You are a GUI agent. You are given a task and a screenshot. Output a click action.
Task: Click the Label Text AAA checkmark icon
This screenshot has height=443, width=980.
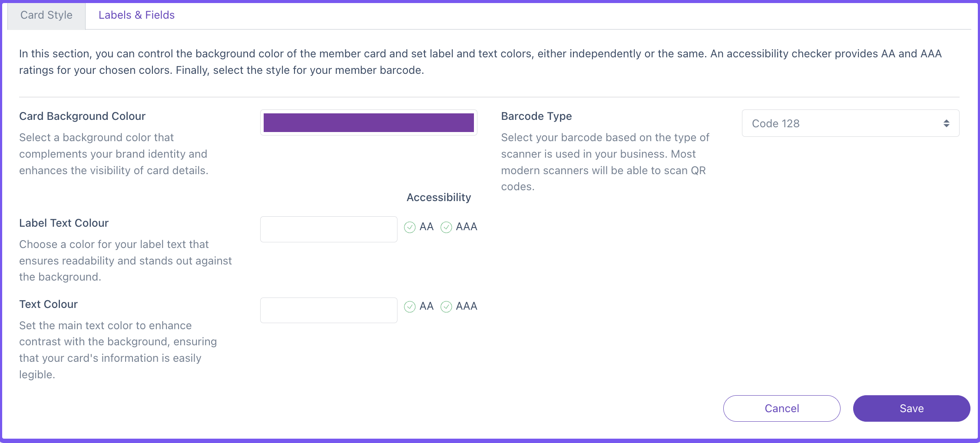click(x=446, y=227)
